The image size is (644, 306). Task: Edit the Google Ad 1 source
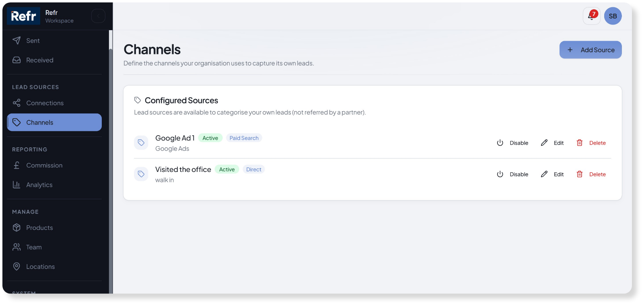[552, 143]
